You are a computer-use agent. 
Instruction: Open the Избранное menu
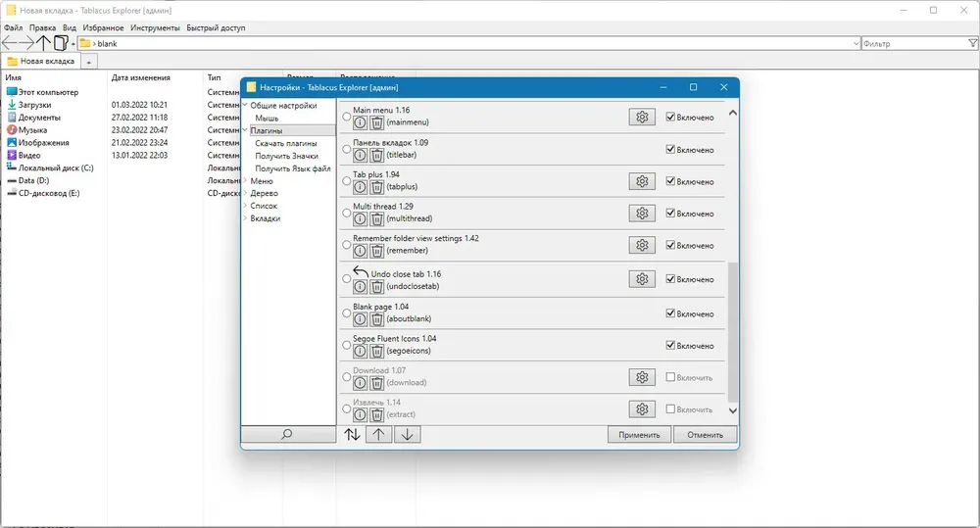click(103, 27)
